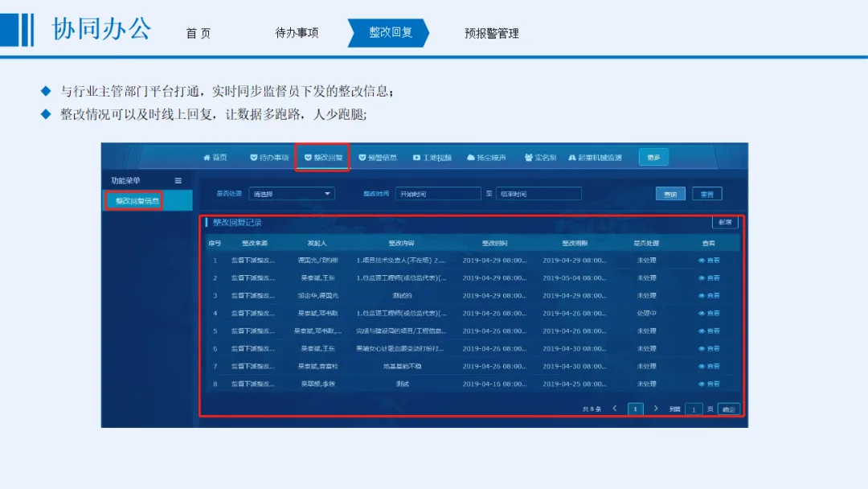868x489 pixels.
Task: Open the 起重机械监测 nav item
Action: pos(595,158)
